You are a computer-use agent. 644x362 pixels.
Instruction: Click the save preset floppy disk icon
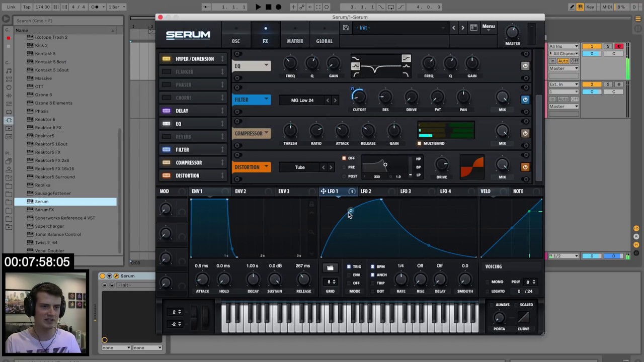click(x=346, y=28)
